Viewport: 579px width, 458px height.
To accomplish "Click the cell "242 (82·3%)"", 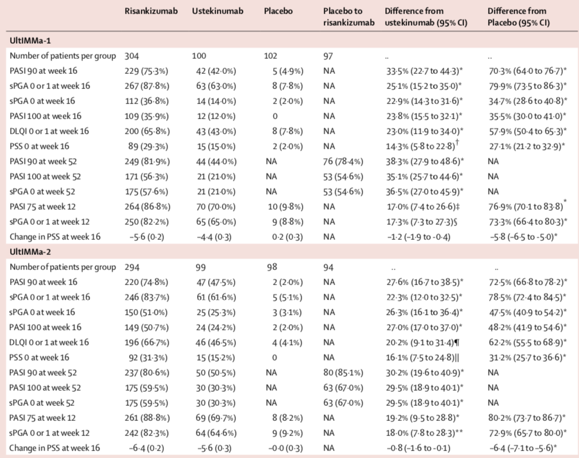I will click(147, 433).
